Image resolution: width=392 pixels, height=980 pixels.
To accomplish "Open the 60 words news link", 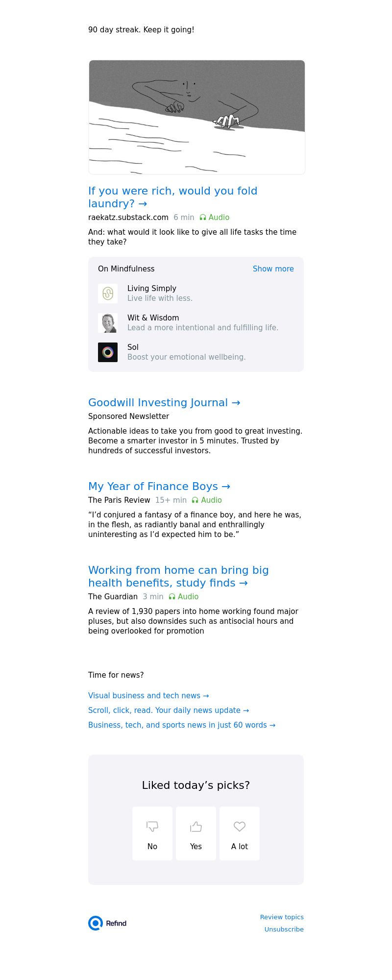I will point(182,725).
